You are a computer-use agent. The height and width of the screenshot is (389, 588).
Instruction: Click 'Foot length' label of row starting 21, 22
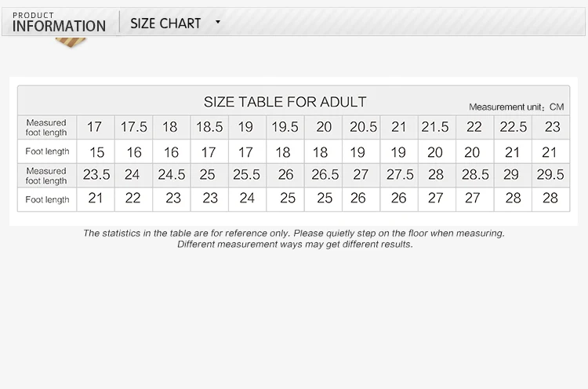[47, 199]
